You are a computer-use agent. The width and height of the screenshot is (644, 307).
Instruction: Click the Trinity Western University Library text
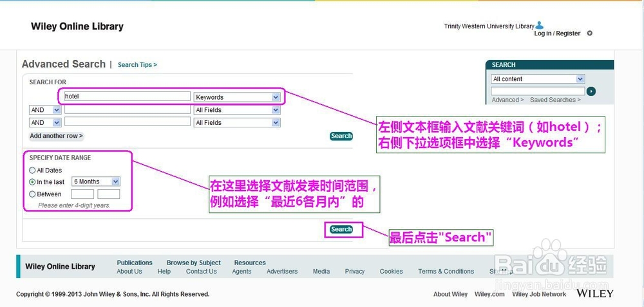pyautogui.click(x=489, y=26)
